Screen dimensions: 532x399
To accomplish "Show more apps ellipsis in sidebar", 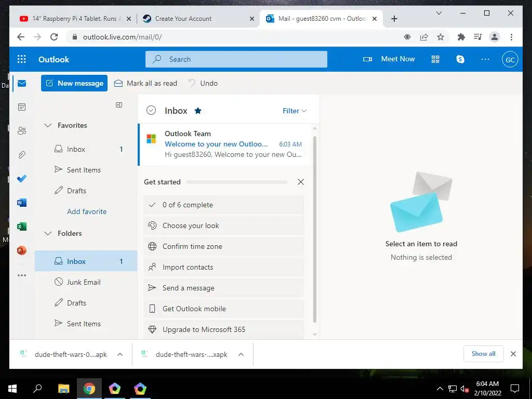I will coord(22,275).
